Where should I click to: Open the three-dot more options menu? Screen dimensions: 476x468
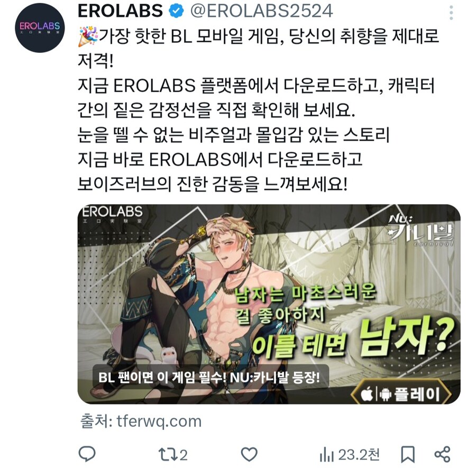[x=451, y=13]
